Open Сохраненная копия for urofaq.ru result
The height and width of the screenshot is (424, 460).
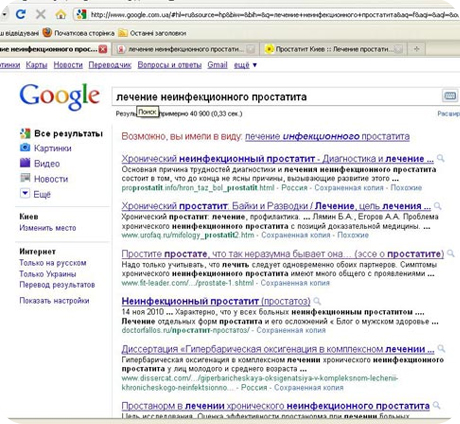tap(295, 235)
